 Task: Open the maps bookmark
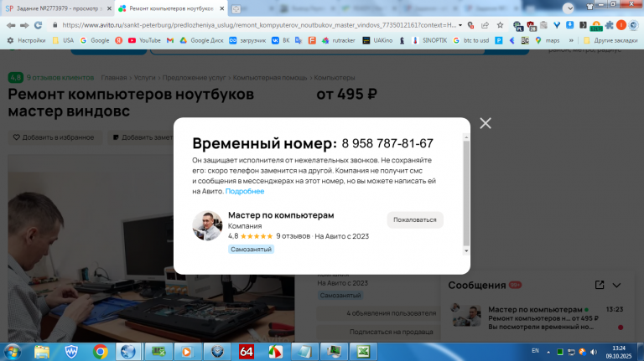(x=548, y=40)
